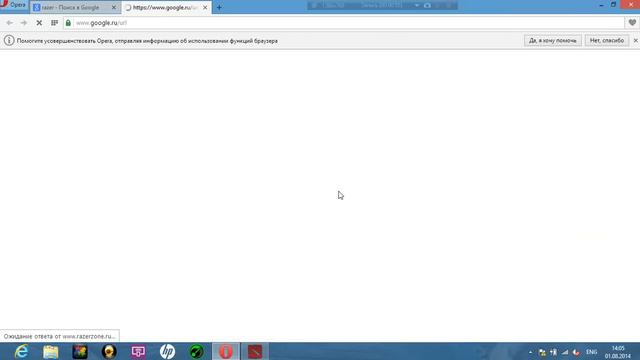This screenshot has height=360, width=640.
Task: Add page to Stash with heart icon
Action: tap(632, 23)
